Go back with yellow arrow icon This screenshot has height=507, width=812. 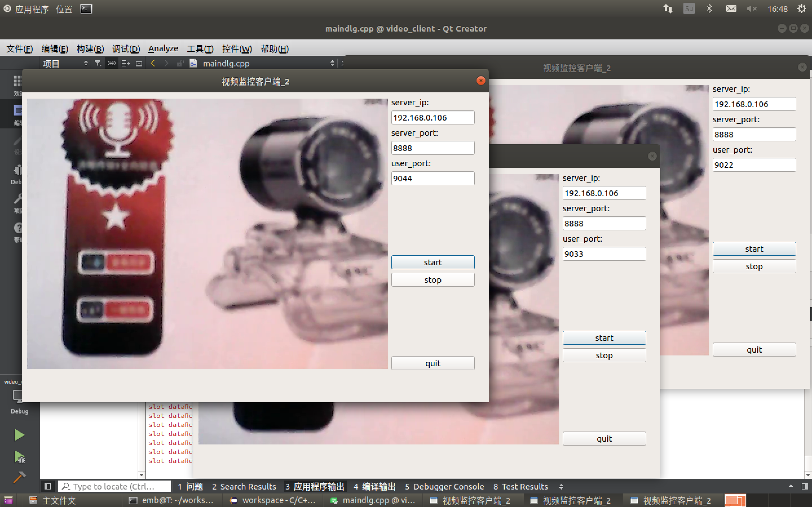[153, 63]
